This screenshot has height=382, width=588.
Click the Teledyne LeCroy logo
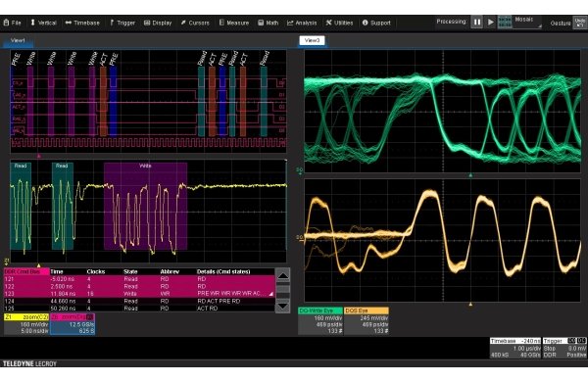(x=29, y=363)
